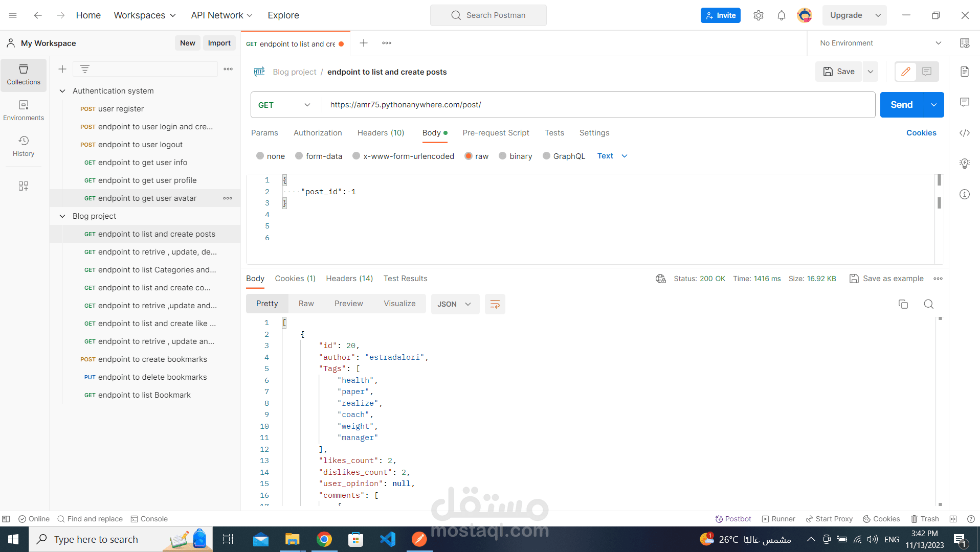Open new request tab with plus
This screenshot has width=980, height=552.
click(x=364, y=43)
